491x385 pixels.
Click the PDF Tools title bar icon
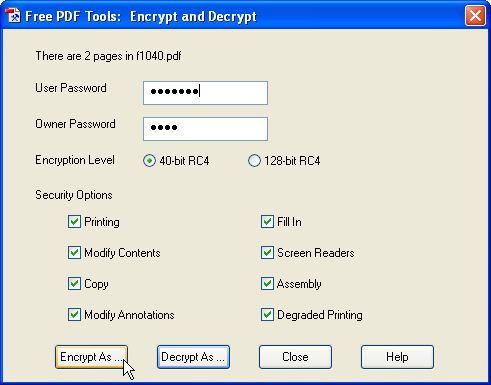13,16
